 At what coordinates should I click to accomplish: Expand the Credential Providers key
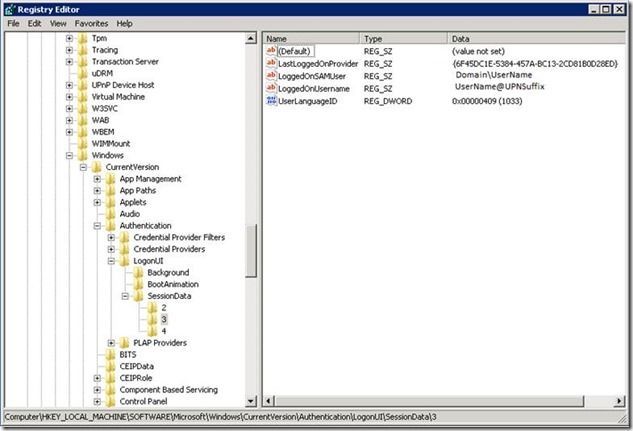point(111,249)
